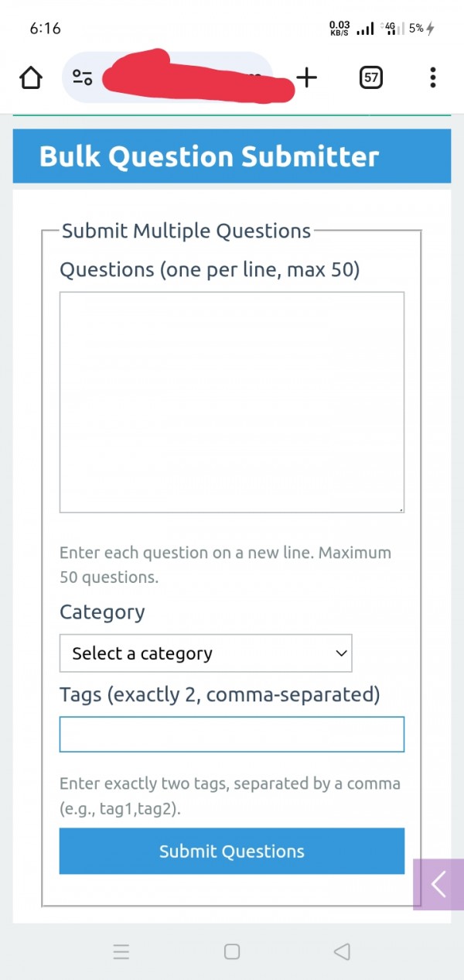Screen dimensions: 464x980
Task: Tap the redacted address bar URL
Action: (x=193, y=77)
